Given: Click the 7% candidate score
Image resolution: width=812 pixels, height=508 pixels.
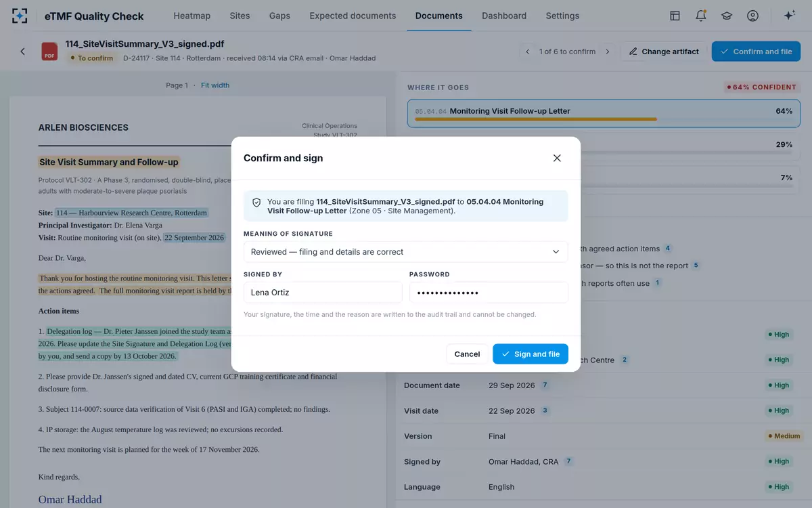Looking at the screenshot, I should click(x=786, y=177).
